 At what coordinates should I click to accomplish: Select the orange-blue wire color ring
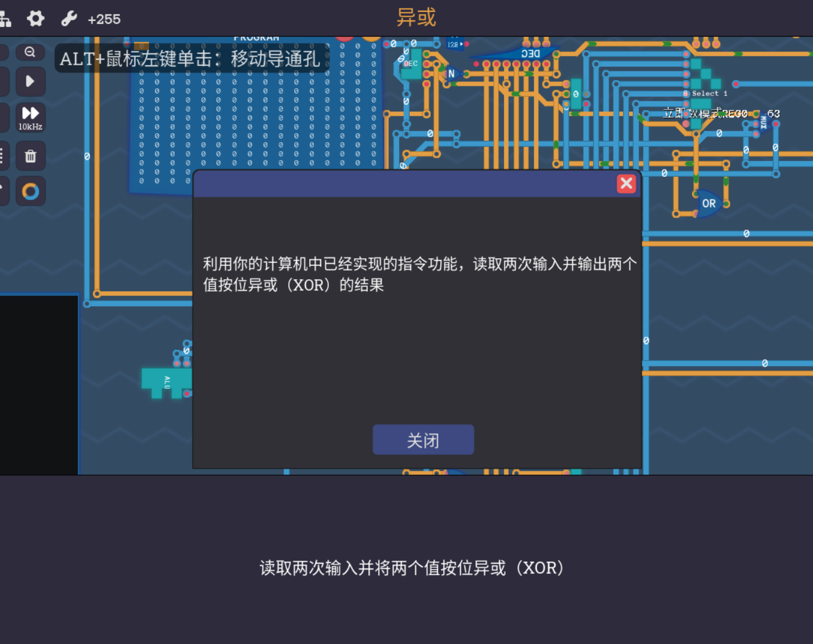[x=30, y=192]
